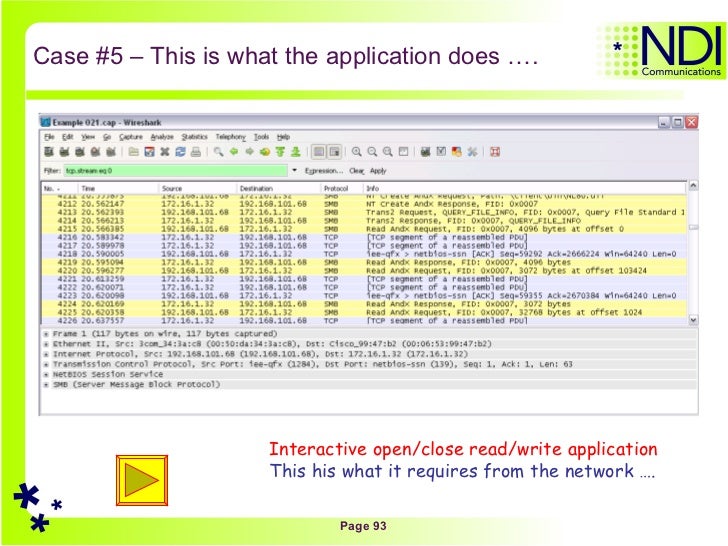The height and width of the screenshot is (546, 728).
Task: Open the Analyze menu
Action: tap(162, 137)
